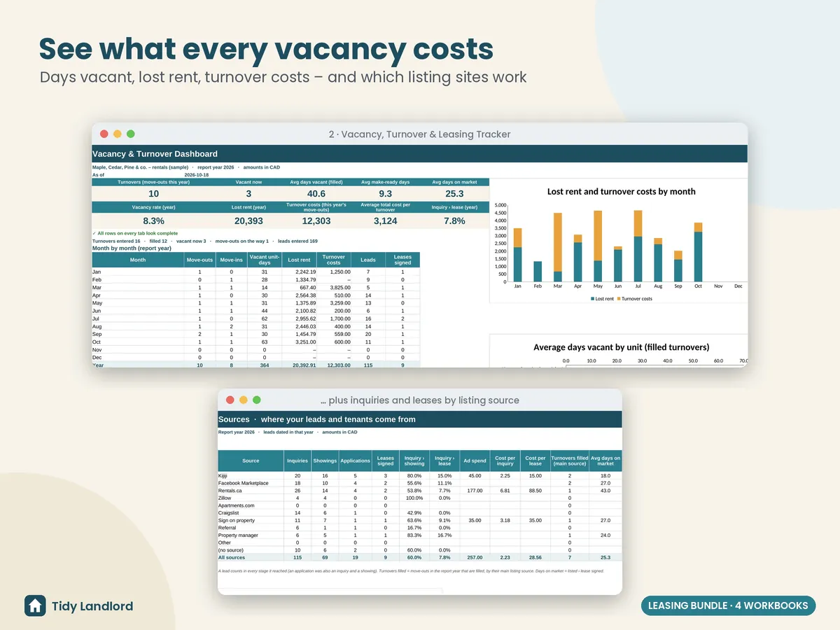Maximize the Vacancy Tracker window with green dot
Viewport: 840px width, 630px height.
[130, 134]
